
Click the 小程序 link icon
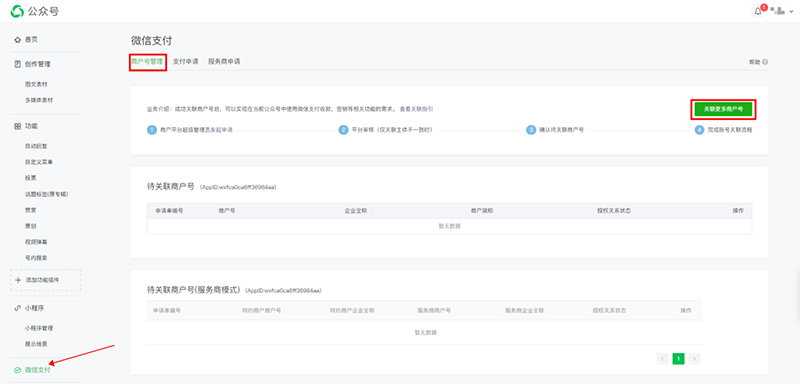coord(18,308)
